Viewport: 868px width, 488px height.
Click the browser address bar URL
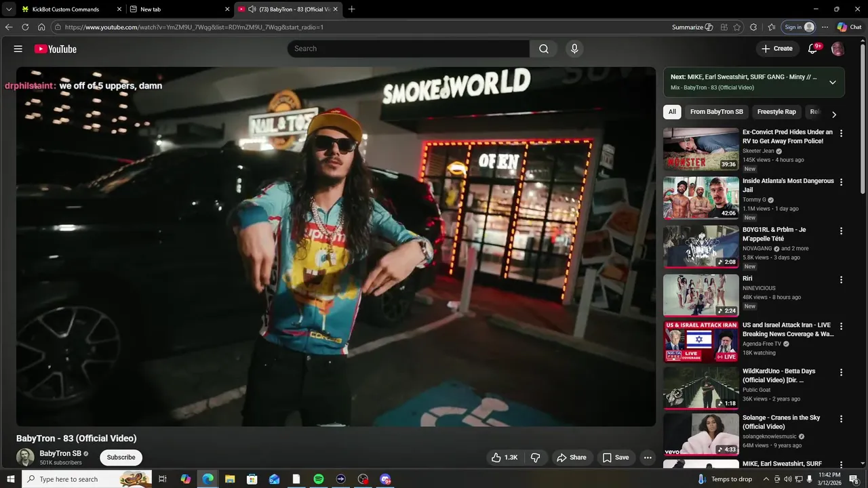195,27
